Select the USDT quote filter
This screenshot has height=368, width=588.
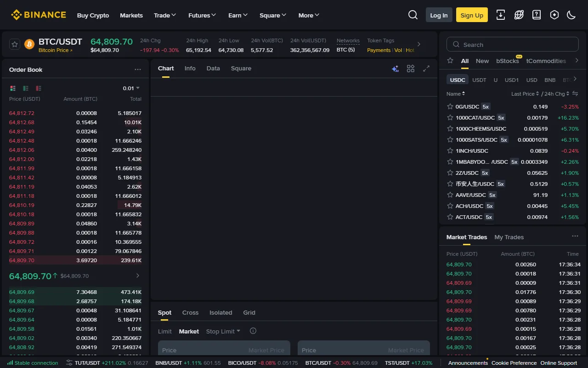tap(479, 80)
